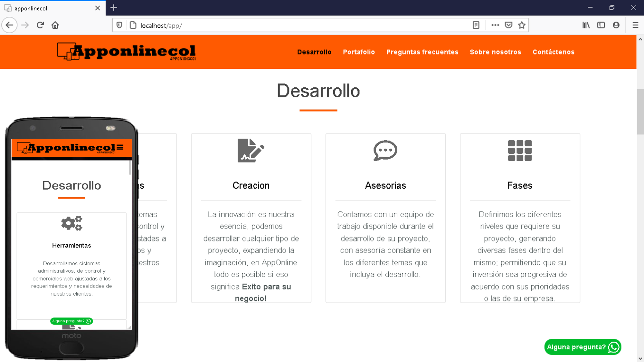Open a new browser tab
Screen dimensions: 644x362
(114, 8)
